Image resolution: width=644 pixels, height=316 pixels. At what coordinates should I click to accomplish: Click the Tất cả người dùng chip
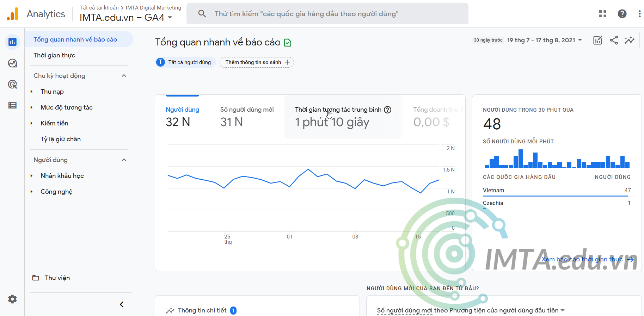tap(185, 62)
